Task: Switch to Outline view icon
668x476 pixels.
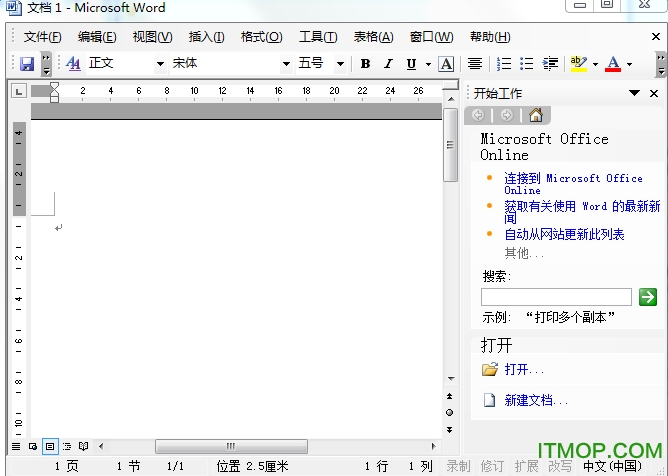Action: [x=67, y=447]
